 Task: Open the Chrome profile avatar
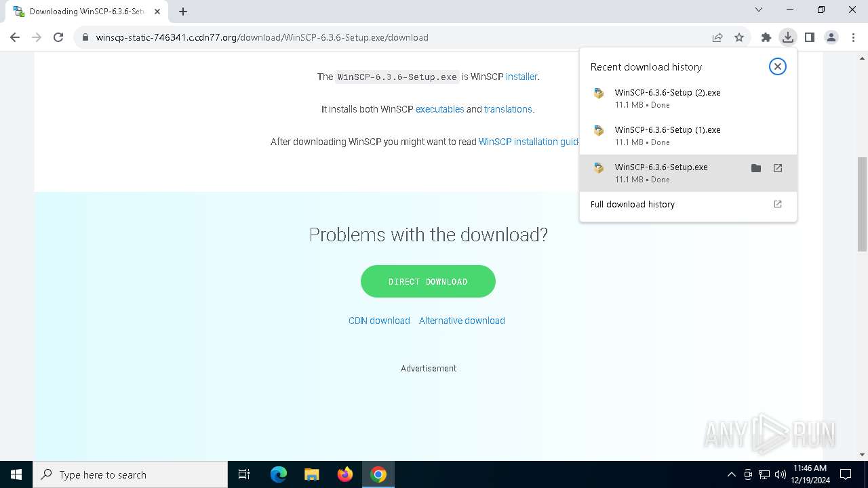coord(831,37)
